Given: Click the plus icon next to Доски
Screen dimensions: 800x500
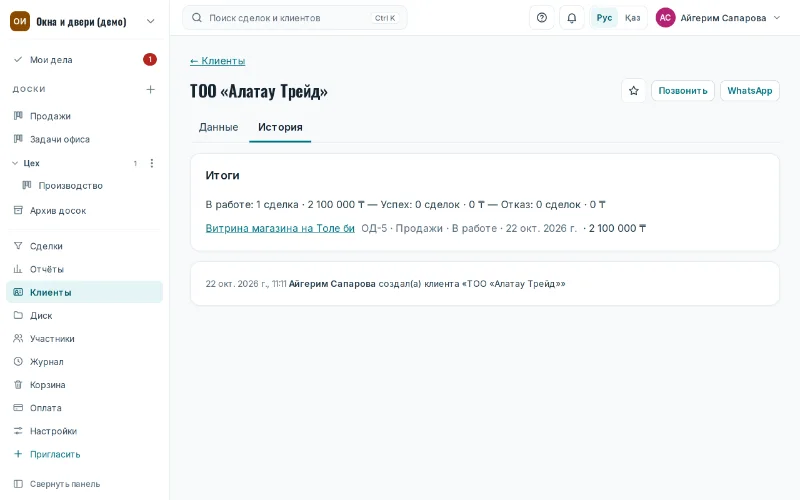Looking at the screenshot, I should (x=151, y=89).
